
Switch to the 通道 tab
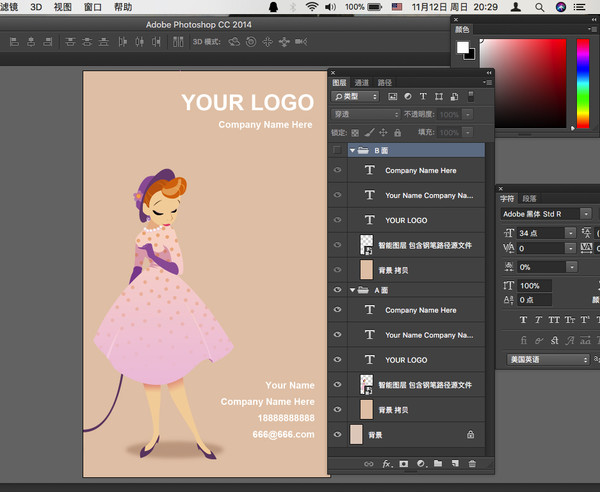(361, 82)
